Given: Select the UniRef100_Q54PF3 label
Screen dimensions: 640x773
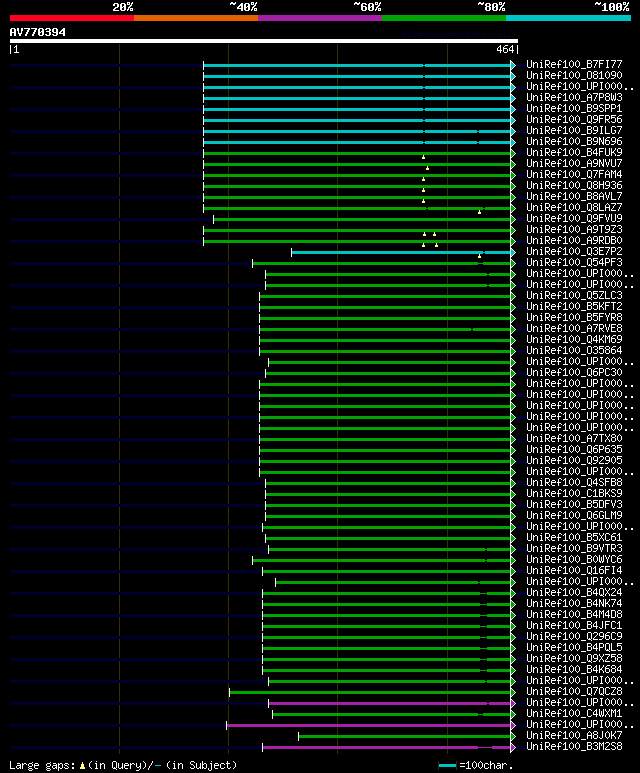Looking at the screenshot, I should (x=574, y=262).
